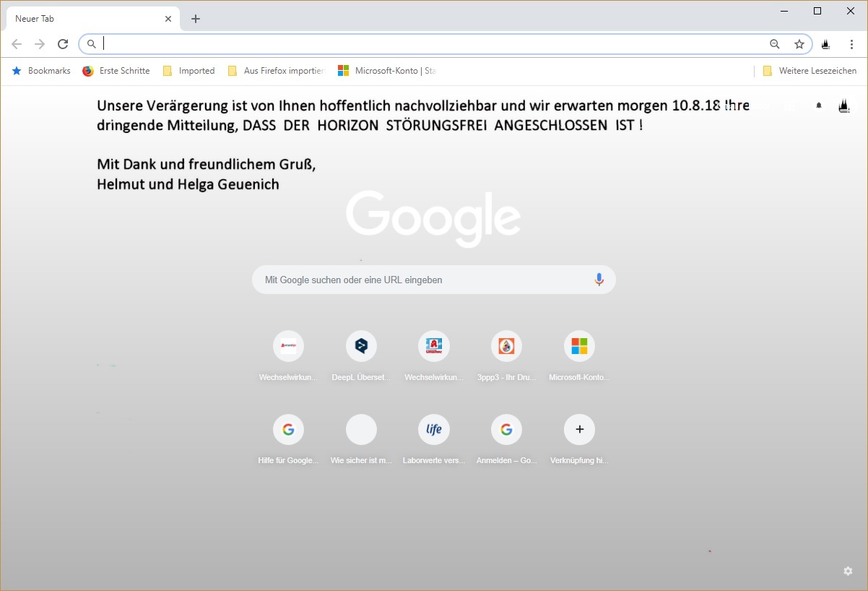Expand the Weitere Lesezeichen folder
Screen dimensions: 868x591
[810, 71]
